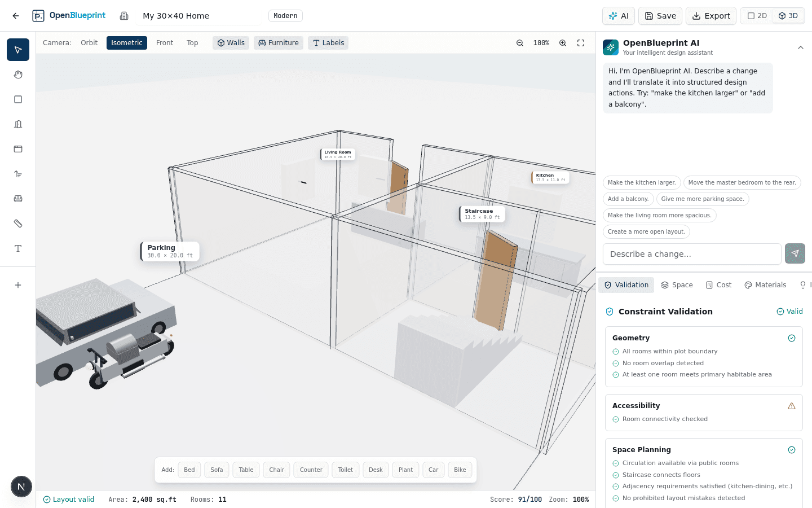Add a Toilet to the scene
812x508 pixels.
point(346,470)
